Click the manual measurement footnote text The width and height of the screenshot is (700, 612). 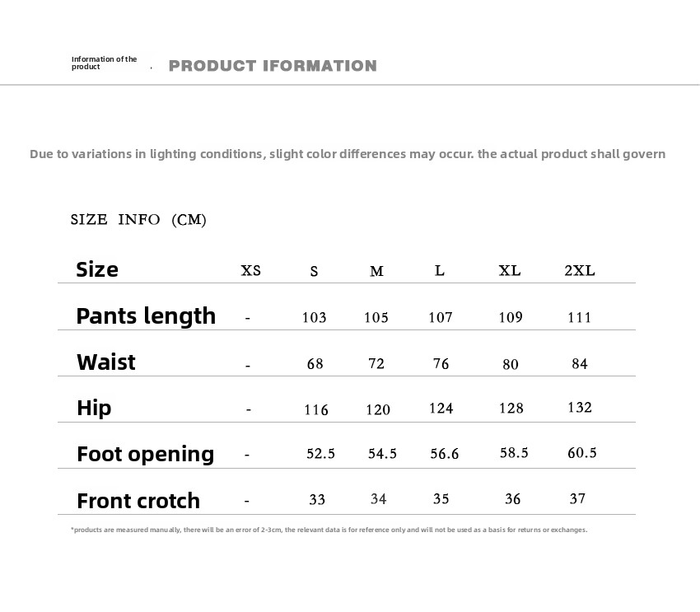click(329, 530)
